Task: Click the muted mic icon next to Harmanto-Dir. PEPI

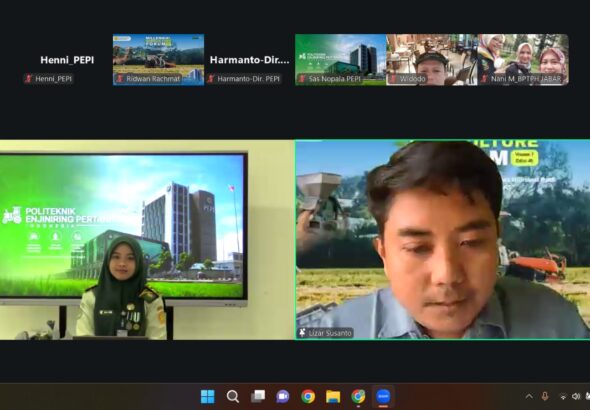Action: (x=211, y=79)
